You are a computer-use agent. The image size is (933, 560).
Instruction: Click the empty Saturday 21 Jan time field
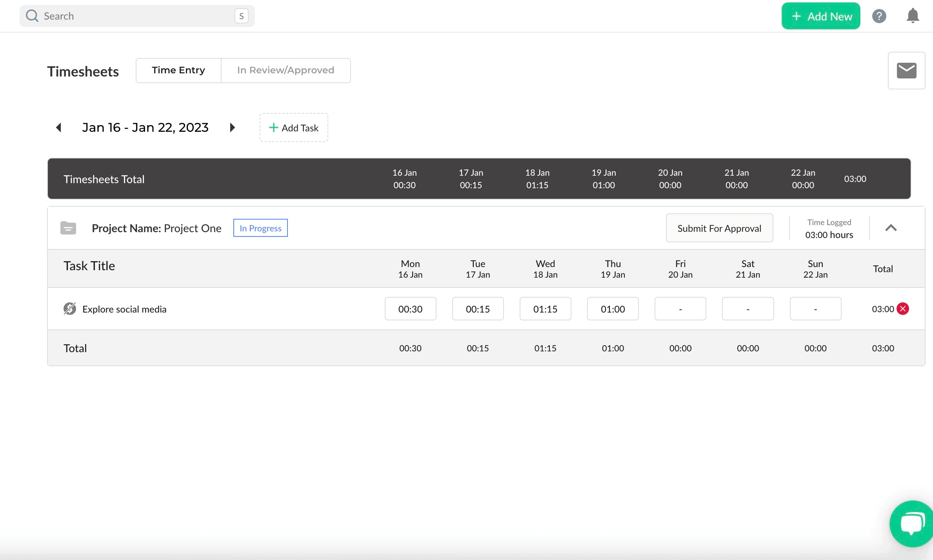point(747,309)
